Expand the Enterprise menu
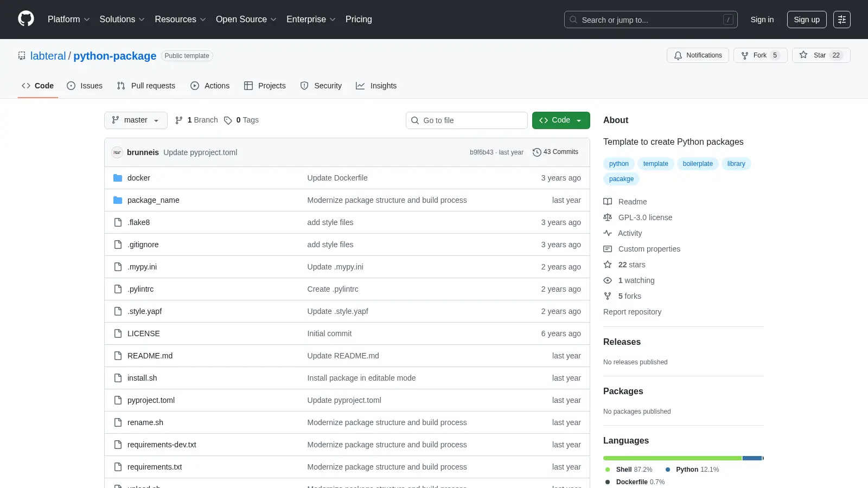The image size is (868, 488). coord(311,19)
